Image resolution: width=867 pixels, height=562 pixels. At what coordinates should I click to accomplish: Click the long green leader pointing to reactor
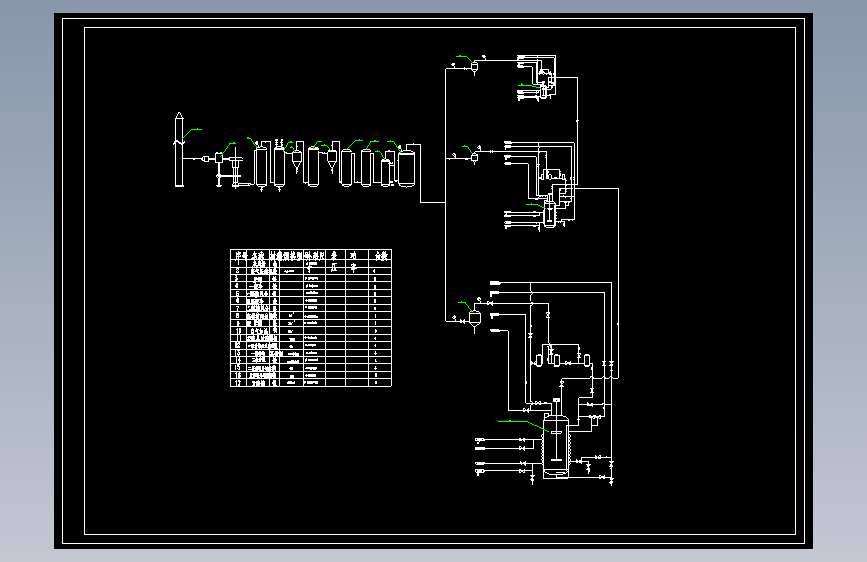click(x=523, y=426)
